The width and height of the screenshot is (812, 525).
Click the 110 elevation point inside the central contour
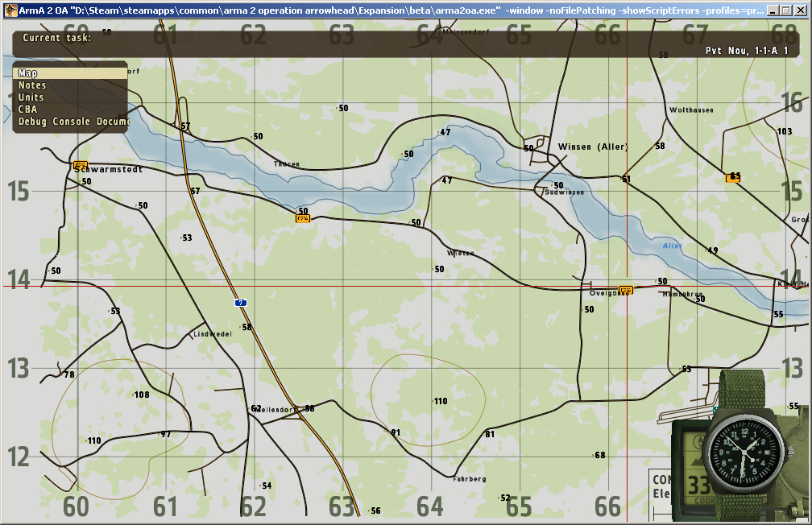pyautogui.click(x=440, y=401)
